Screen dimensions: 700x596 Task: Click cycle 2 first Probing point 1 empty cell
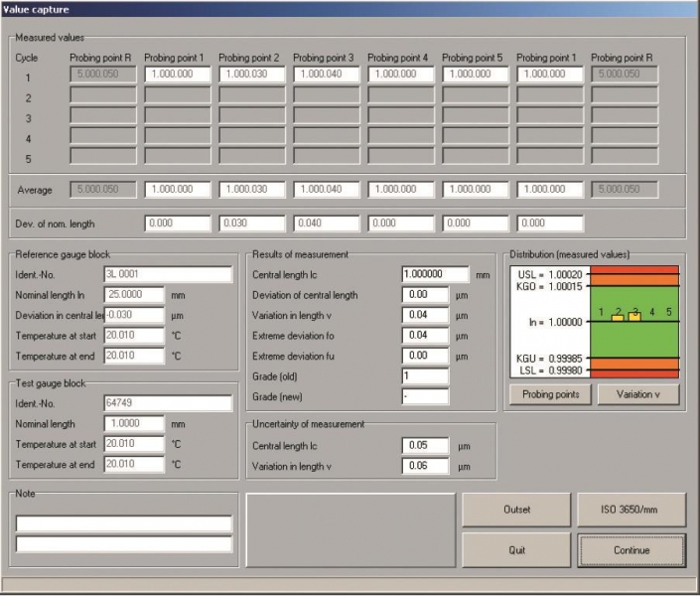177,95
